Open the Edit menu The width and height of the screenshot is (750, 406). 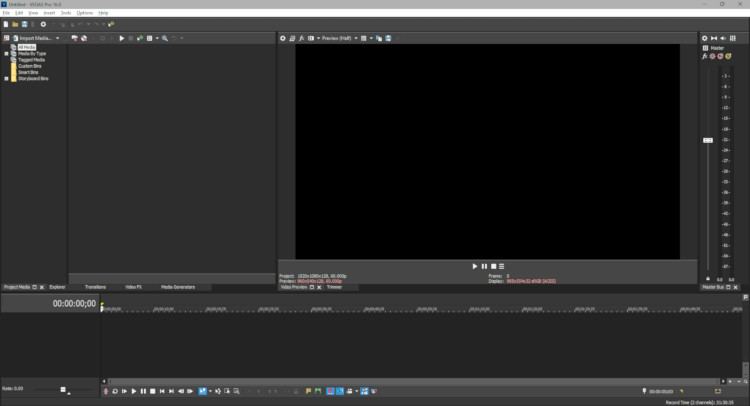click(x=19, y=13)
